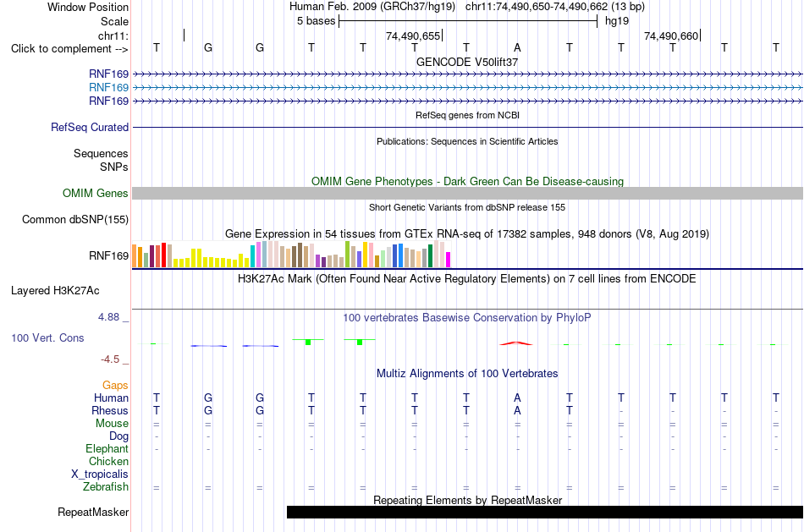This screenshot has width=804, height=532.
Task: Open the Layered H3K27Ac track label
Action: point(55,291)
